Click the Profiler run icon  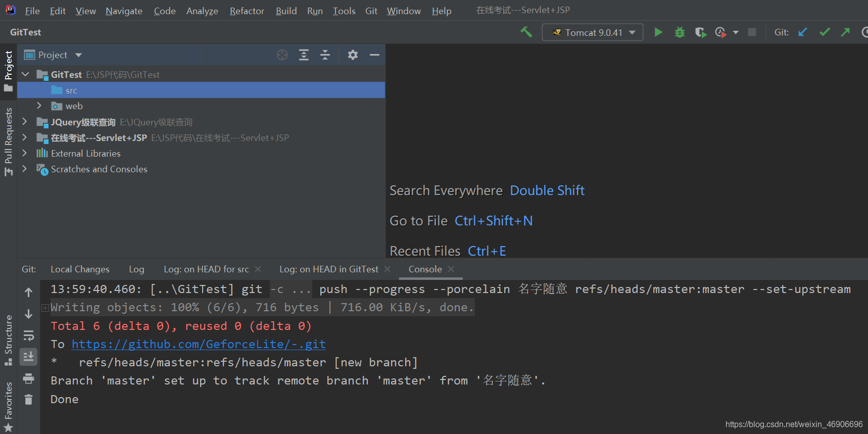(x=720, y=32)
